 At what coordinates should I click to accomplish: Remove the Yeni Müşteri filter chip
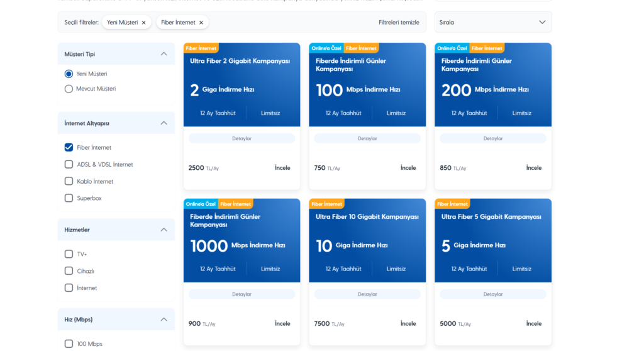click(x=143, y=23)
